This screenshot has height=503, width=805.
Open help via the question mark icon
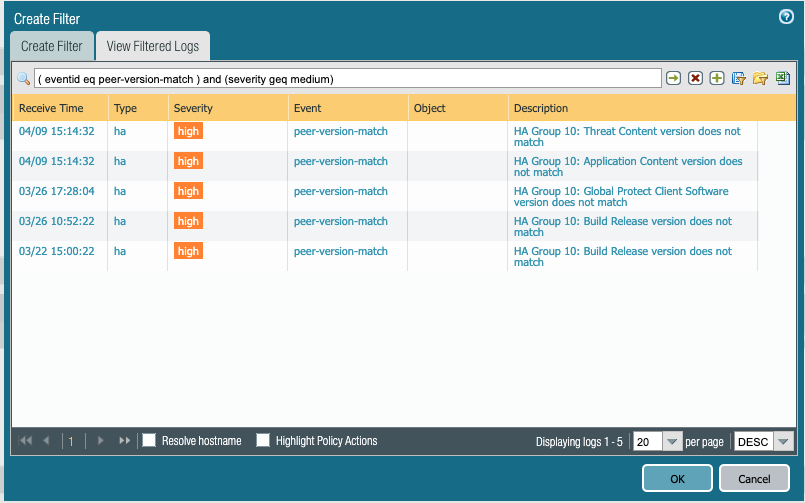786,17
